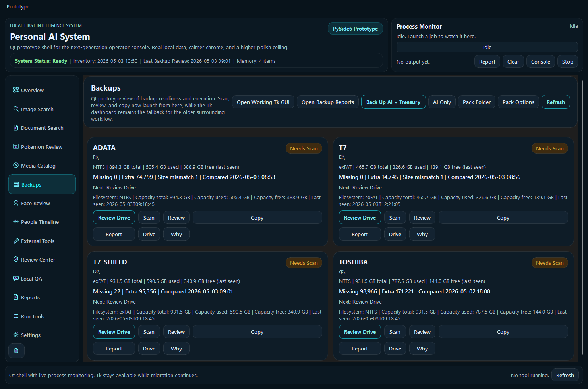This screenshot has height=389, width=588.
Task: Click 'Memory: 4 items' status text
Action: click(x=256, y=61)
